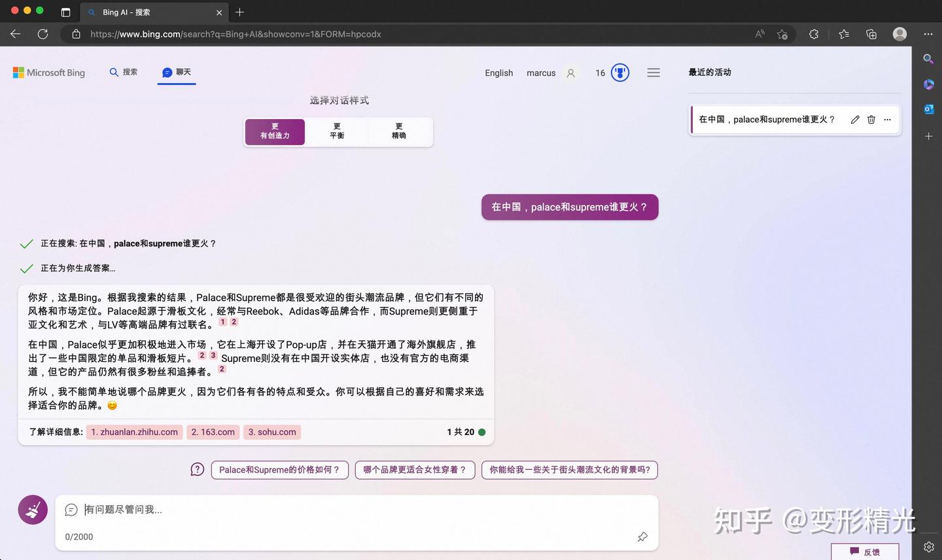Open the Favorites list icon

click(x=844, y=34)
